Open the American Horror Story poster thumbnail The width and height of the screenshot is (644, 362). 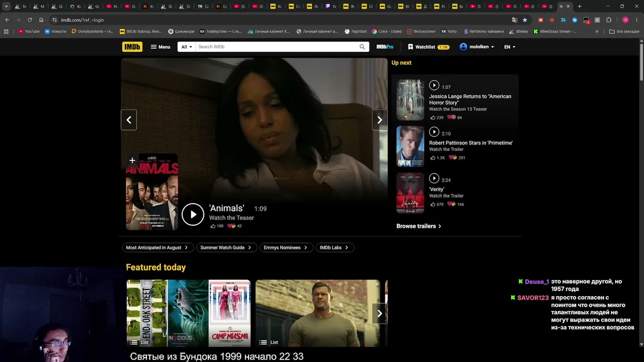[x=410, y=100]
